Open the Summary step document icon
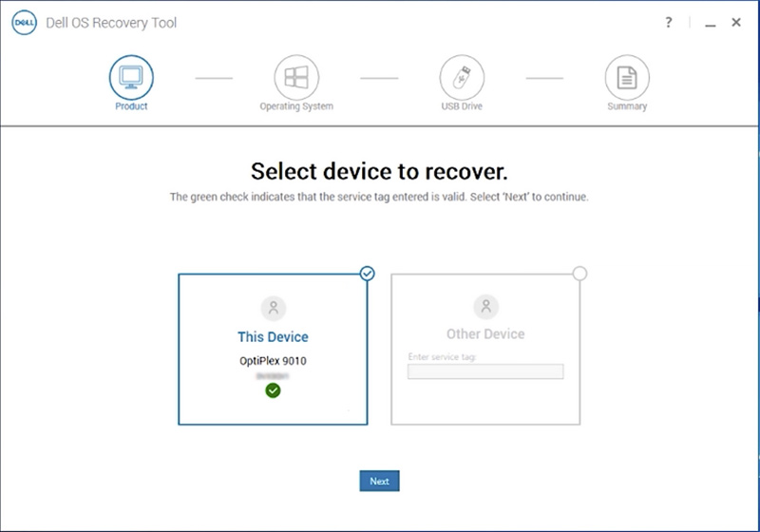 click(x=627, y=78)
